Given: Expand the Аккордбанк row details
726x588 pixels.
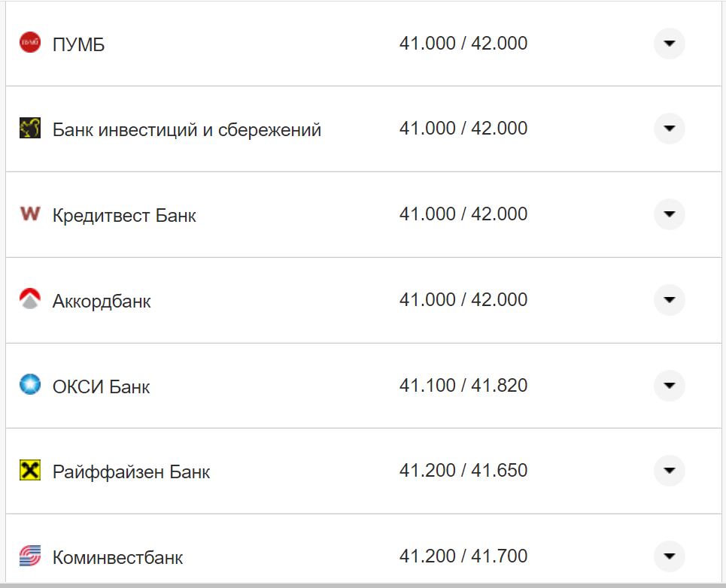Looking at the screenshot, I should pos(668,299).
